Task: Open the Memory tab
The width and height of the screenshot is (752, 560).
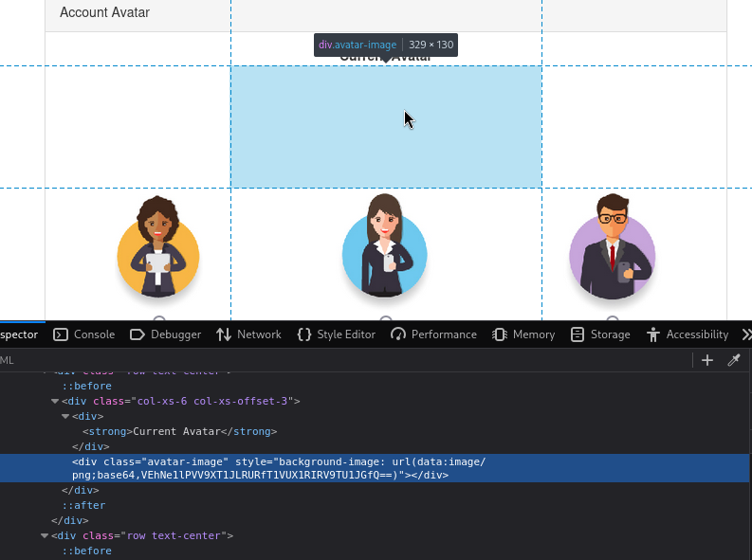Action: click(x=523, y=334)
